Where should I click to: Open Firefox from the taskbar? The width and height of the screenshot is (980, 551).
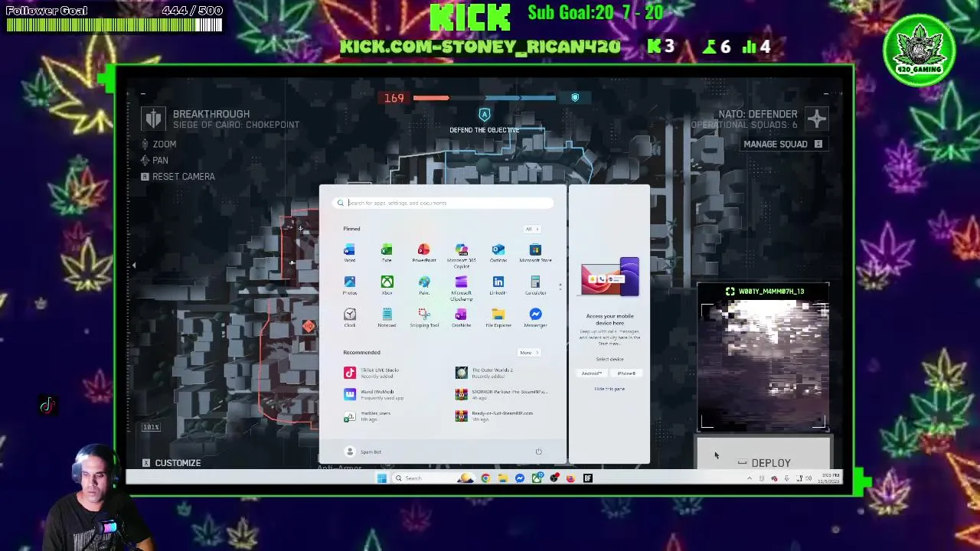click(570, 478)
